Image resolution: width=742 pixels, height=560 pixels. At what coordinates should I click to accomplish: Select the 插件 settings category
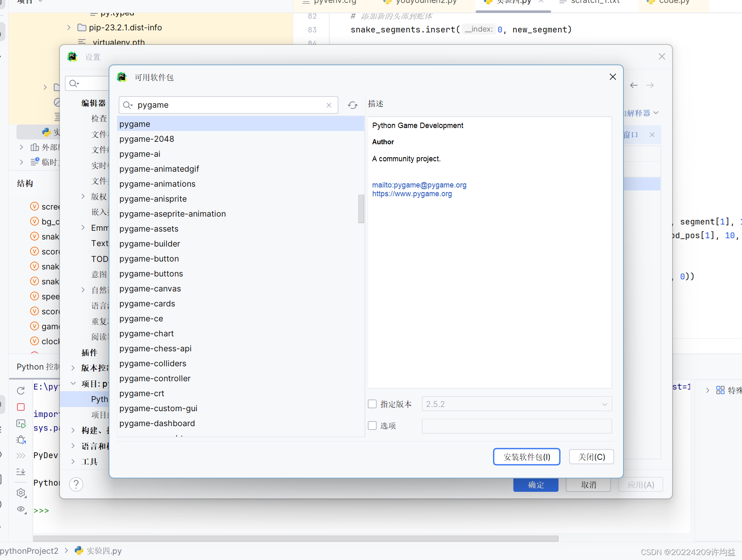click(89, 353)
